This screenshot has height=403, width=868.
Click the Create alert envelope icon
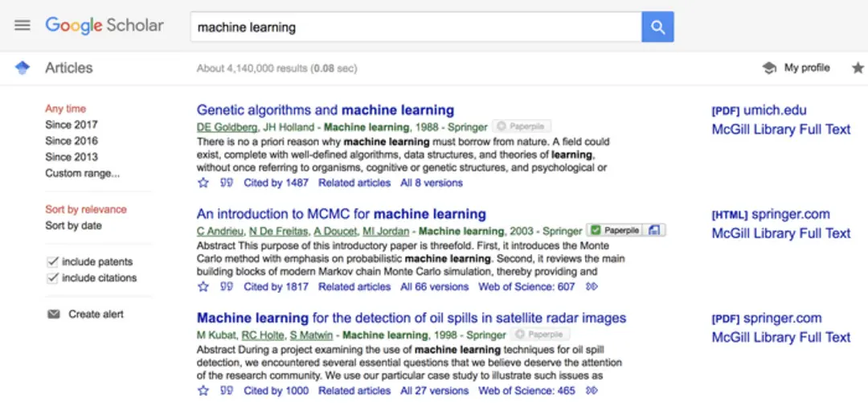[53, 315]
